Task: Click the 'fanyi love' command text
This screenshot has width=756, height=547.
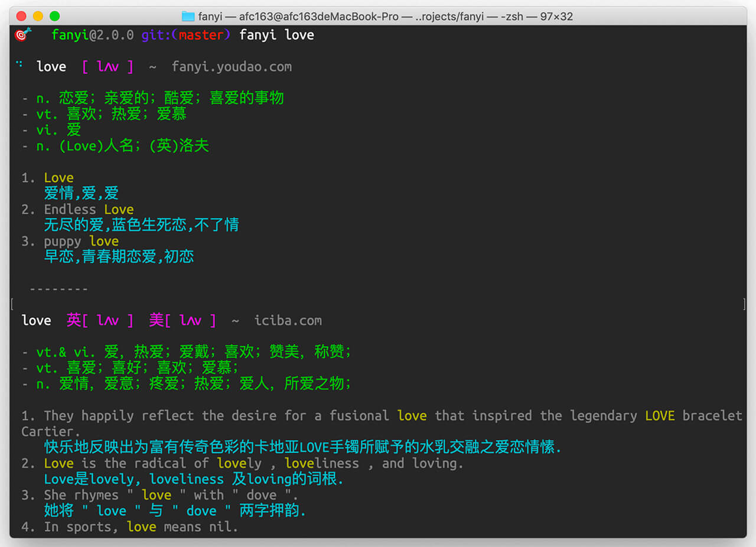Action: click(x=276, y=35)
